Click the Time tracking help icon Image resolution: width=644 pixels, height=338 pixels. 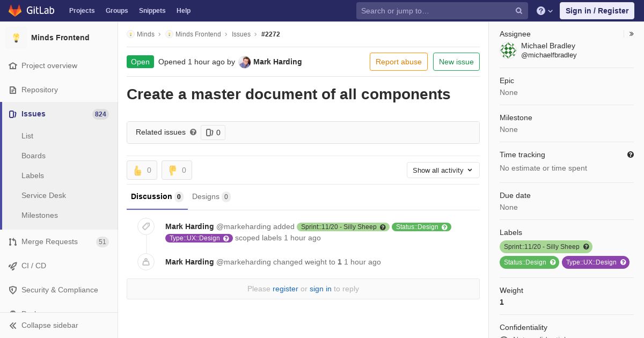[631, 155]
